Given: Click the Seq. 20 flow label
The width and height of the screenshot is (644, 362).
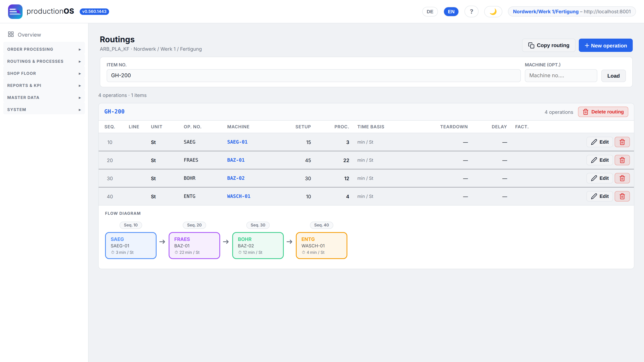Looking at the screenshot, I should 194,225.
